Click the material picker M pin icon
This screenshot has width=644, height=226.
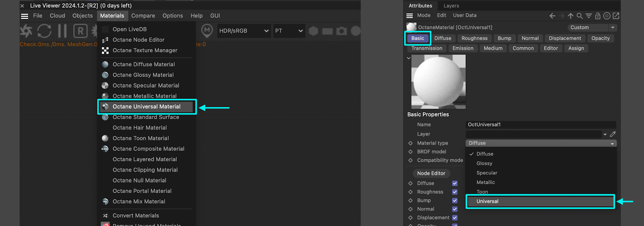[207, 31]
